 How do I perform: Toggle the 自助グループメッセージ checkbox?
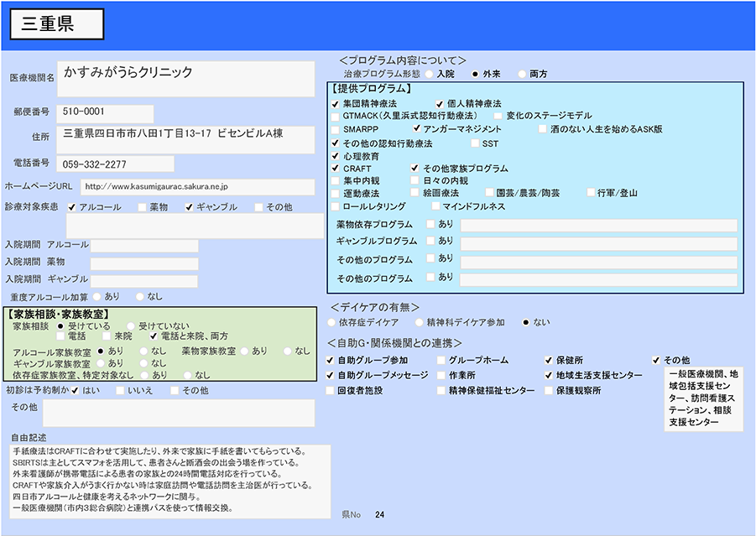[x=331, y=376]
